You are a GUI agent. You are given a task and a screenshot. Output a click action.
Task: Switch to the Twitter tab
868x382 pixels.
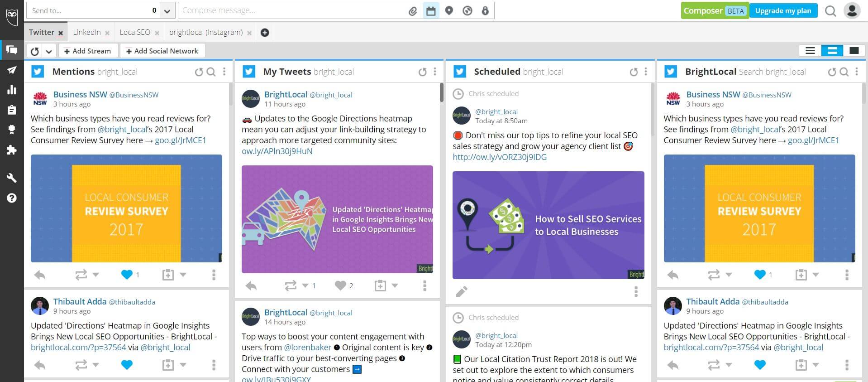click(42, 32)
